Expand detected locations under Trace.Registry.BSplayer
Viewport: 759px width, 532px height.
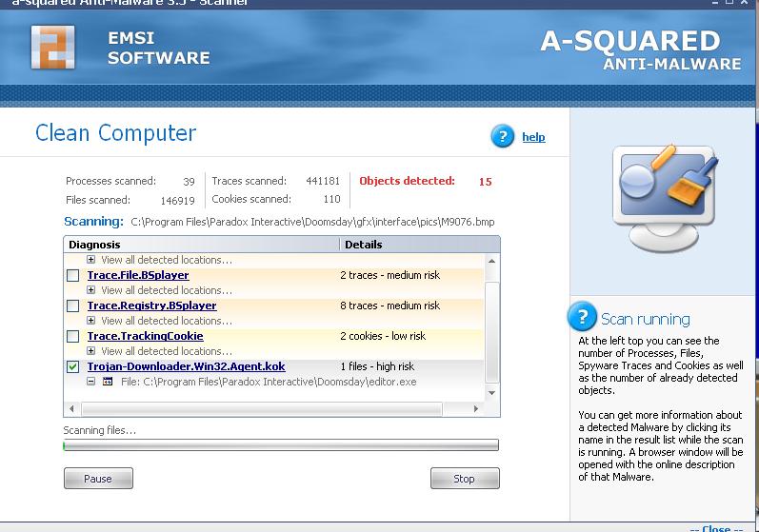coord(91,321)
